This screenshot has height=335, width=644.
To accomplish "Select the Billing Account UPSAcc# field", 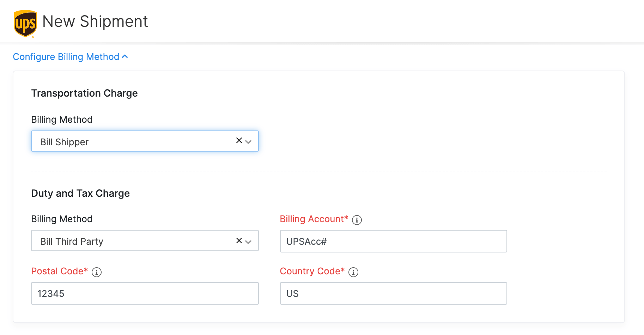I will [x=393, y=241].
